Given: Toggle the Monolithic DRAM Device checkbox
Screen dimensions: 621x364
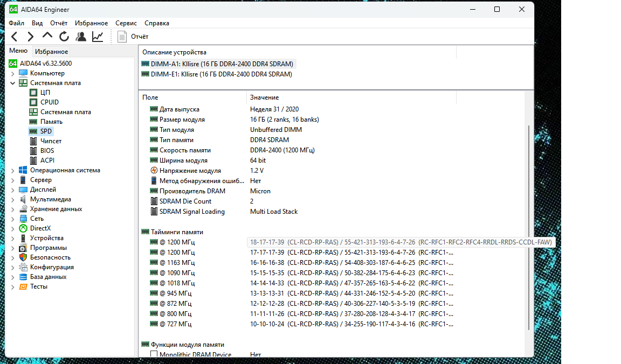Looking at the screenshot, I should click(154, 354).
